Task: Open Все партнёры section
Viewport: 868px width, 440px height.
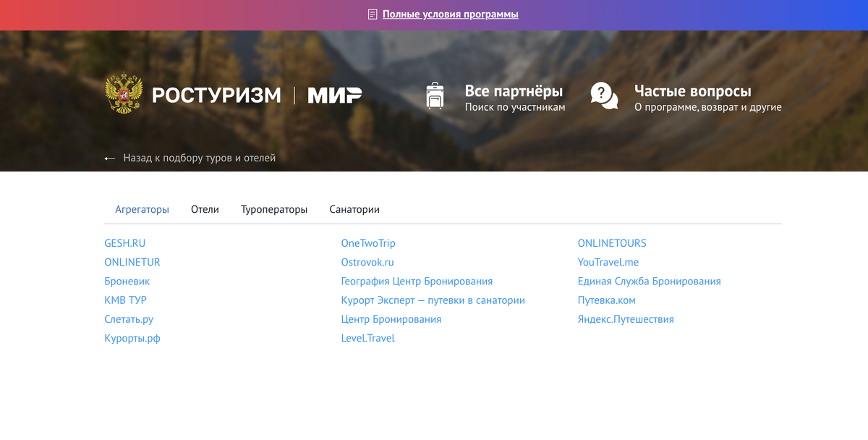Action: tap(514, 91)
